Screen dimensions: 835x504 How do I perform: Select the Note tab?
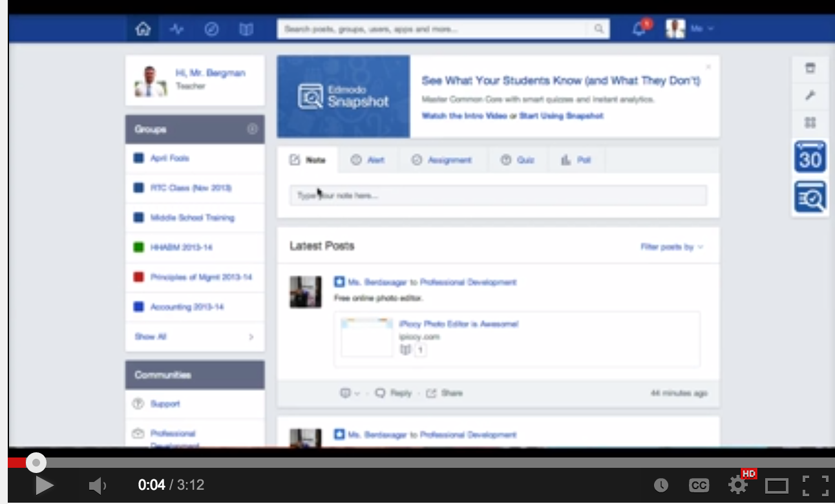pos(308,160)
